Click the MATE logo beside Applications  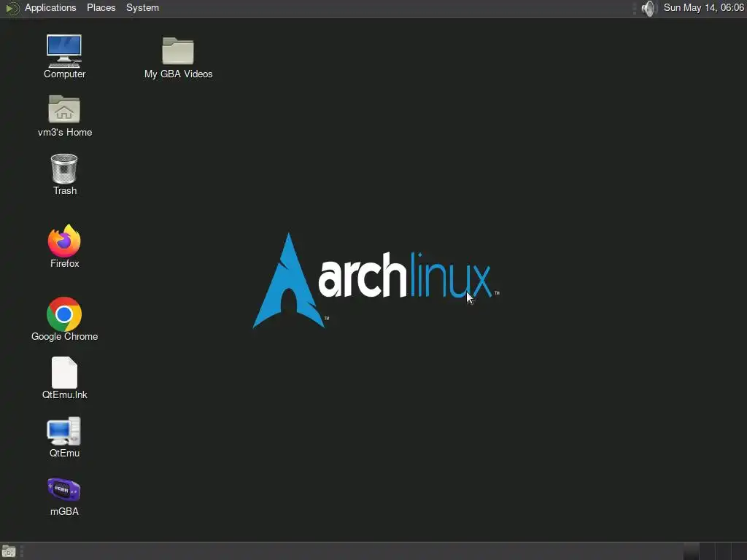tap(12, 8)
